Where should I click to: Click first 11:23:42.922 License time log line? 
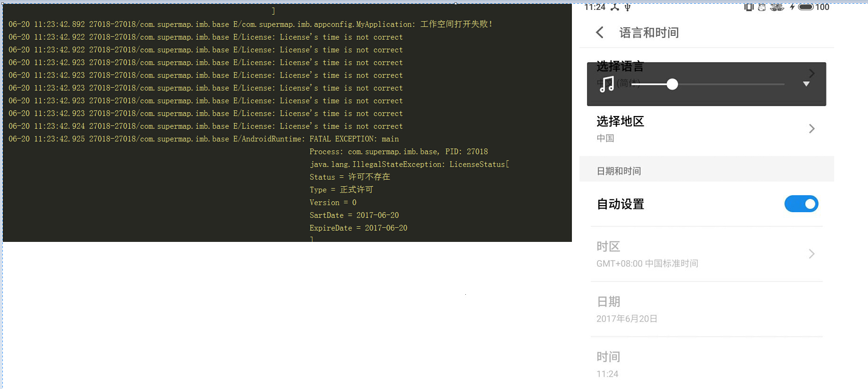tap(206, 37)
